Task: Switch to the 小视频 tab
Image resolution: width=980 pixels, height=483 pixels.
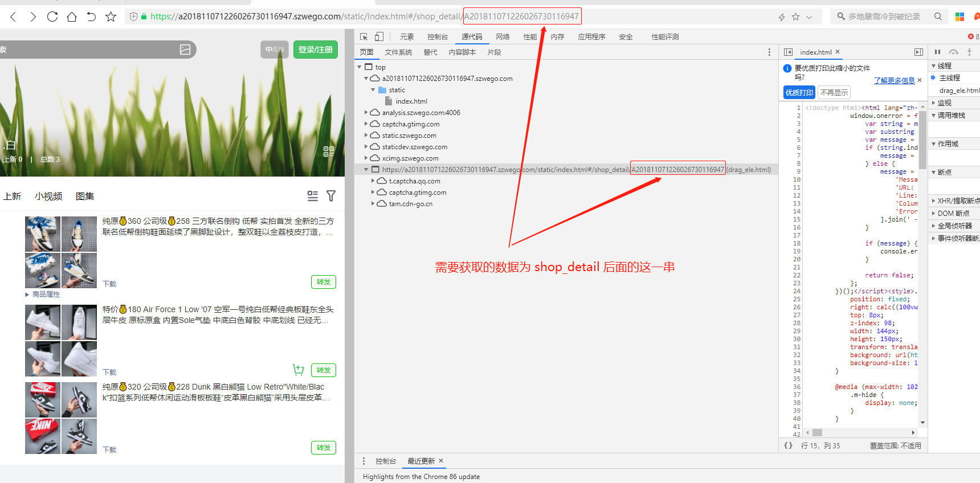Action: click(48, 196)
